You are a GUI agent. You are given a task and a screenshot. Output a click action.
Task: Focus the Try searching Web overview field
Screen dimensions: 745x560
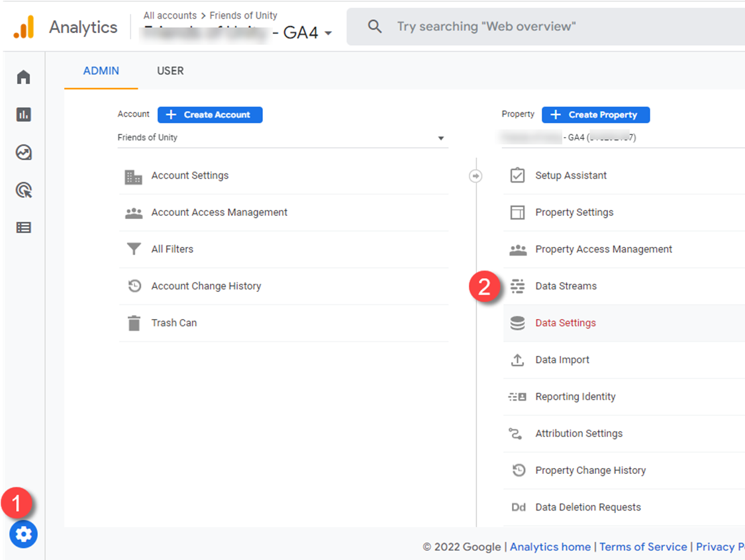[546, 26]
